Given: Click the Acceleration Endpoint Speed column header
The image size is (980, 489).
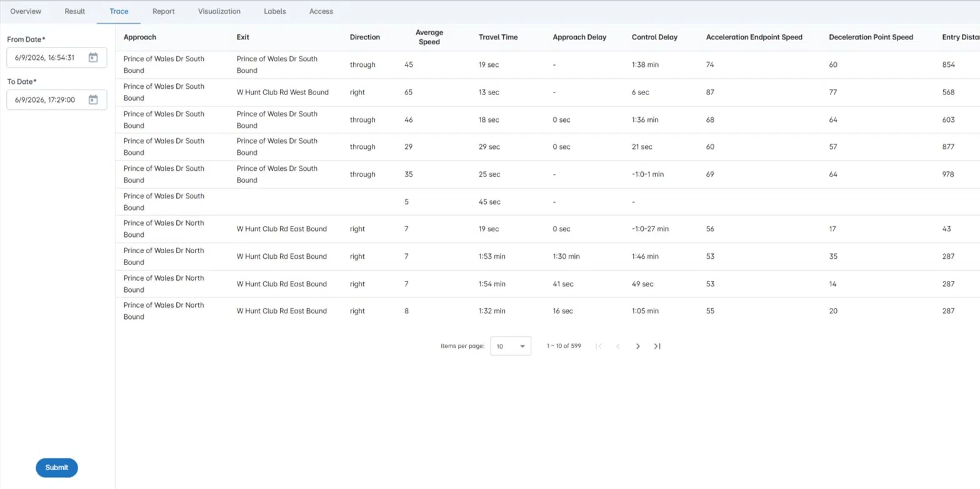Looking at the screenshot, I should (x=754, y=37).
